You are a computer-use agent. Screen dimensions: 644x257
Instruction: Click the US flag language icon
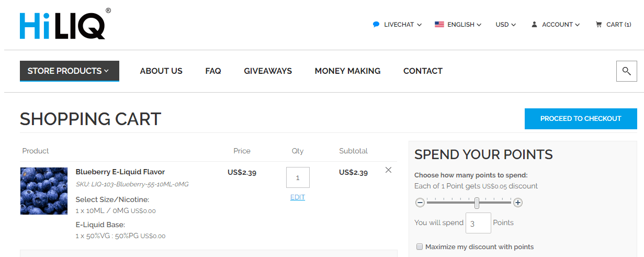[x=439, y=25]
